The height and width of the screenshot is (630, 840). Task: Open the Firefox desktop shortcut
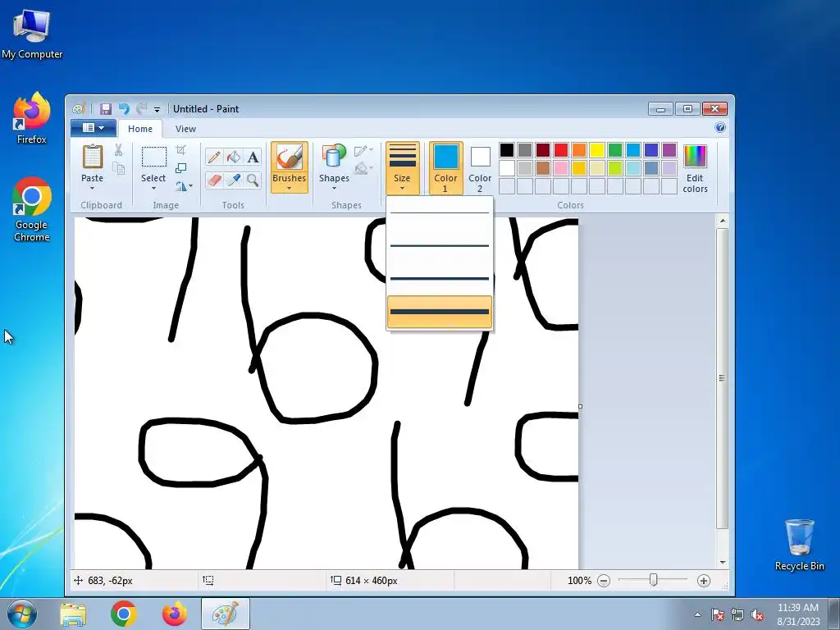32,117
